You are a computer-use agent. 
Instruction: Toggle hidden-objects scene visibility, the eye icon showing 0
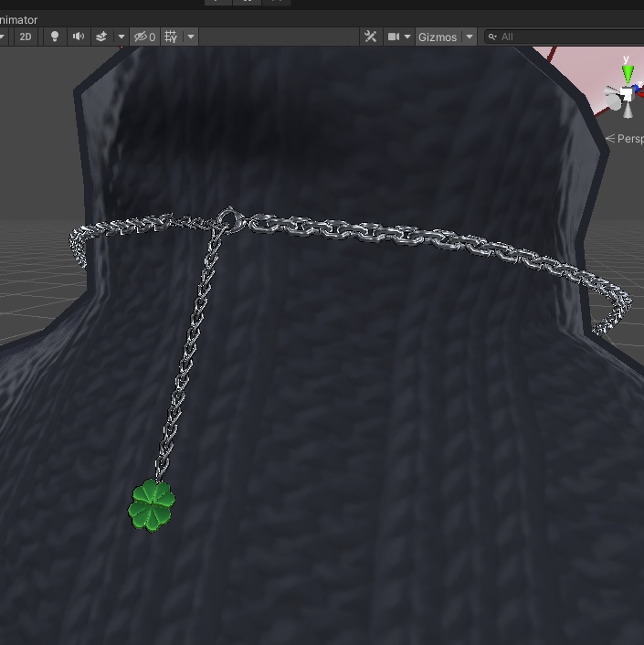click(x=144, y=37)
